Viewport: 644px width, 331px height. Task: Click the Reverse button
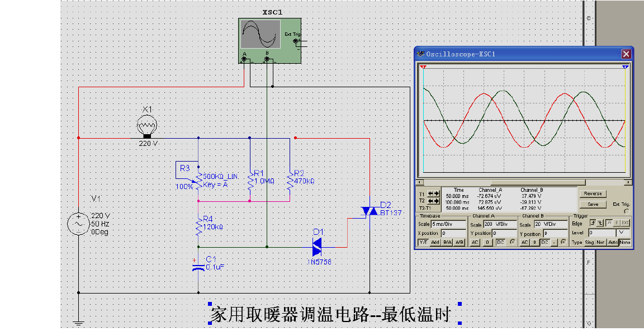click(x=593, y=194)
